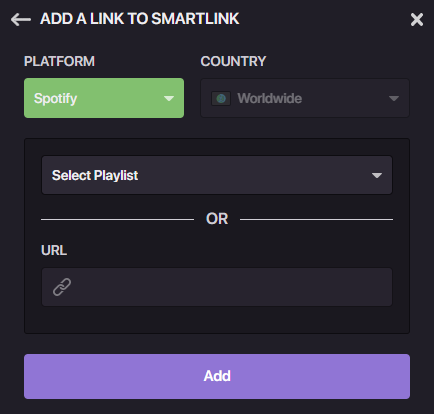
Task: Click the Add a Link to Smartlink title
Action: [140, 19]
